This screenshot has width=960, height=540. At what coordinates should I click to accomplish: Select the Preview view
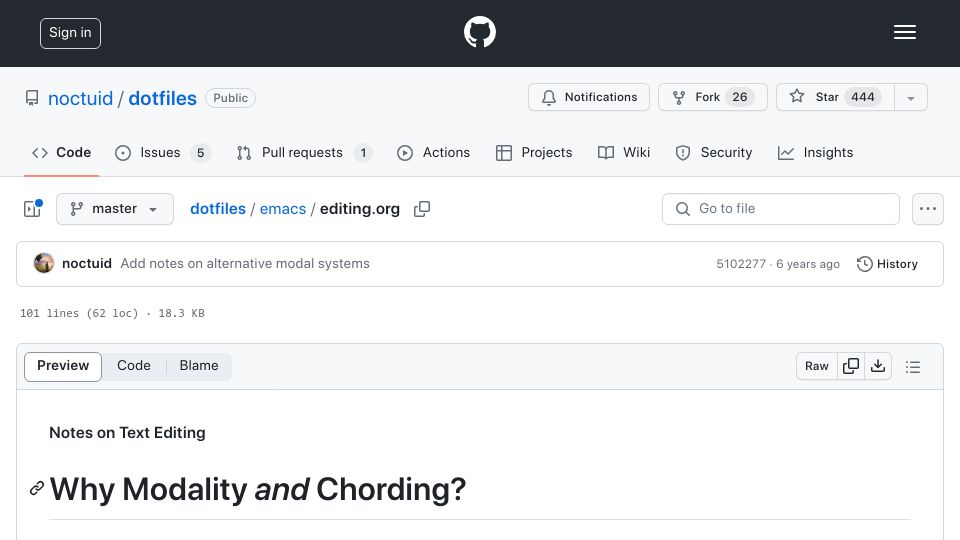[63, 366]
